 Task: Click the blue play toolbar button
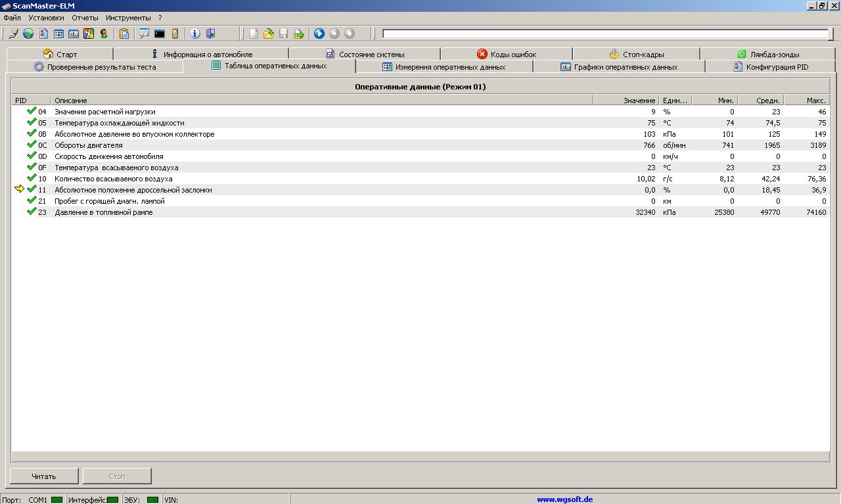319,34
